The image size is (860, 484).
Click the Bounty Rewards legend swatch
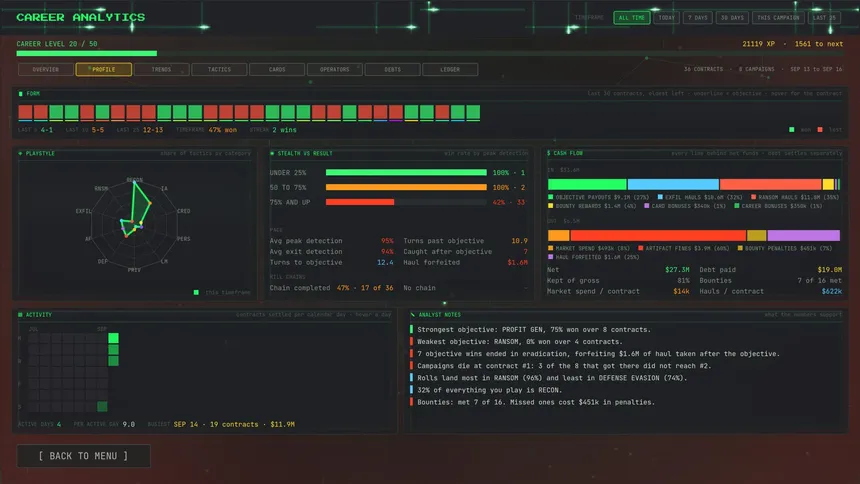click(551, 206)
